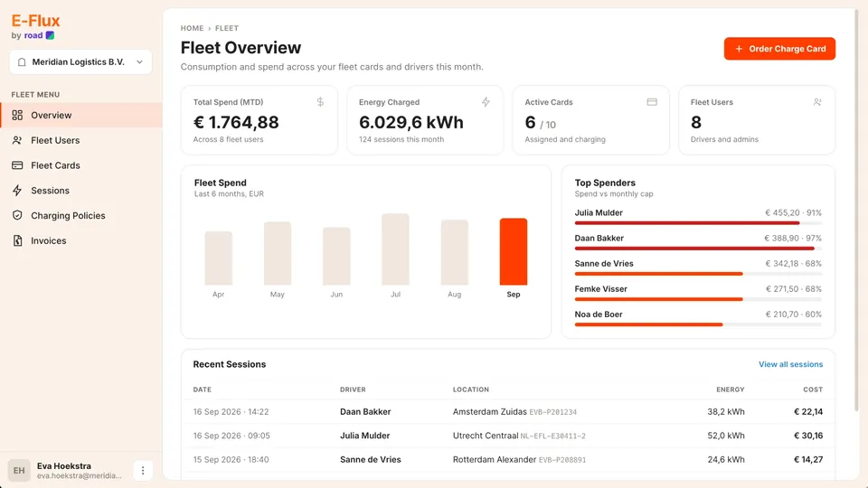The height and width of the screenshot is (488, 868).
Task: Click the COST column header
Action: pyautogui.click(x=813, y=389)
